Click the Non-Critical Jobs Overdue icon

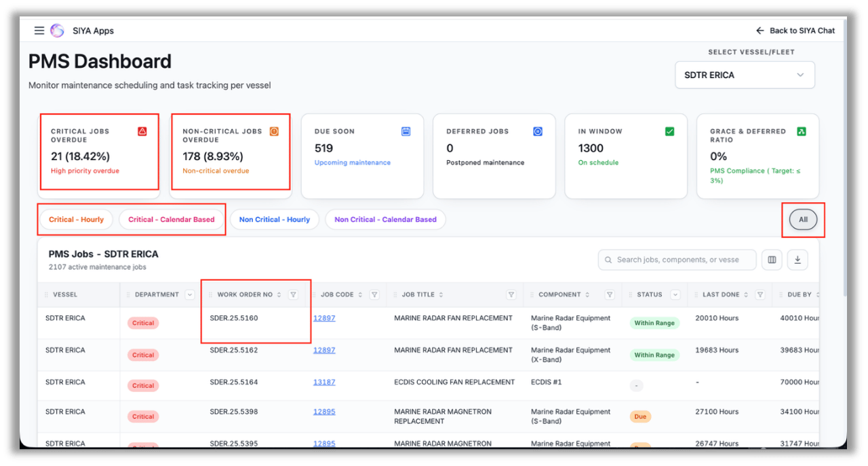(x=274, y=131)
